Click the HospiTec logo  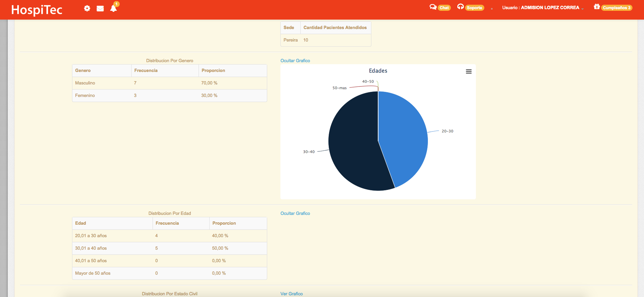[37, 10]
